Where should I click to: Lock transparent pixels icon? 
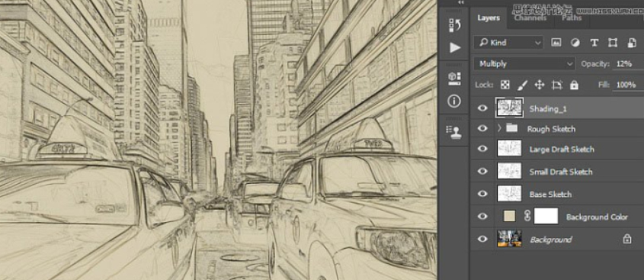pyautogui.click(x=505, y=85)
